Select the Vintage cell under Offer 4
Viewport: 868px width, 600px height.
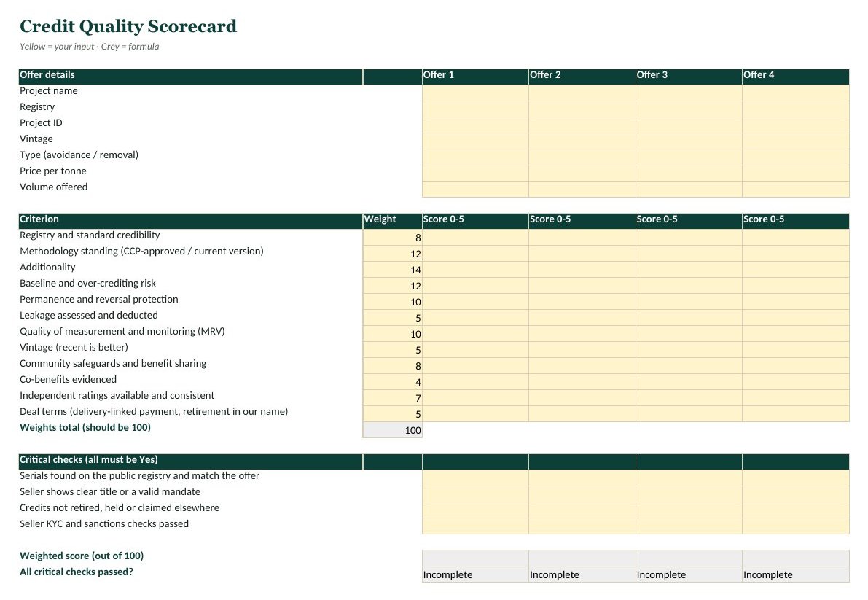pos(795,141)
